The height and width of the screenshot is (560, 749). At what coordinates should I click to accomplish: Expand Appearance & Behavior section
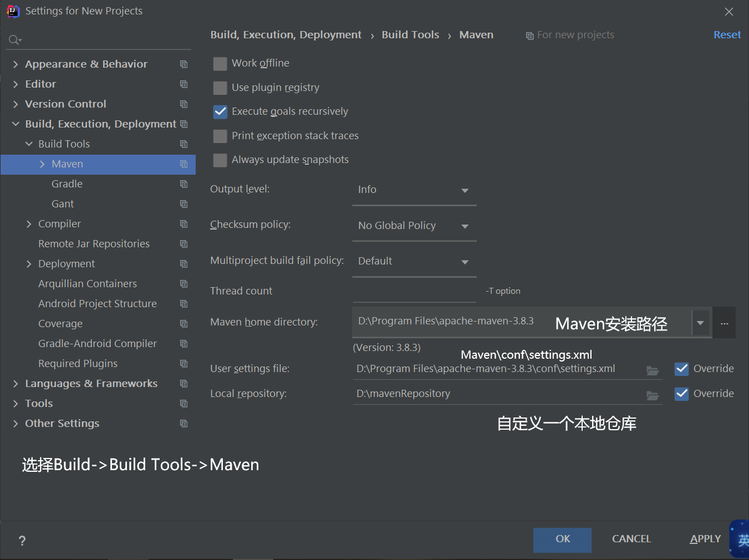[16, 64]
